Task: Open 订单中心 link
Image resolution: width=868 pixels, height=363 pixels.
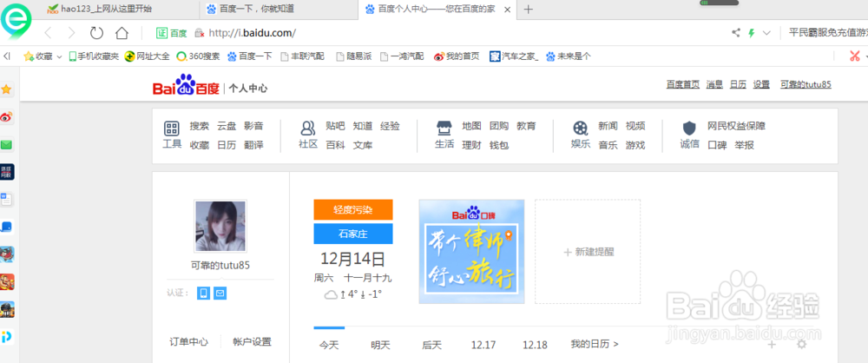Action: [x=188, y=342]
